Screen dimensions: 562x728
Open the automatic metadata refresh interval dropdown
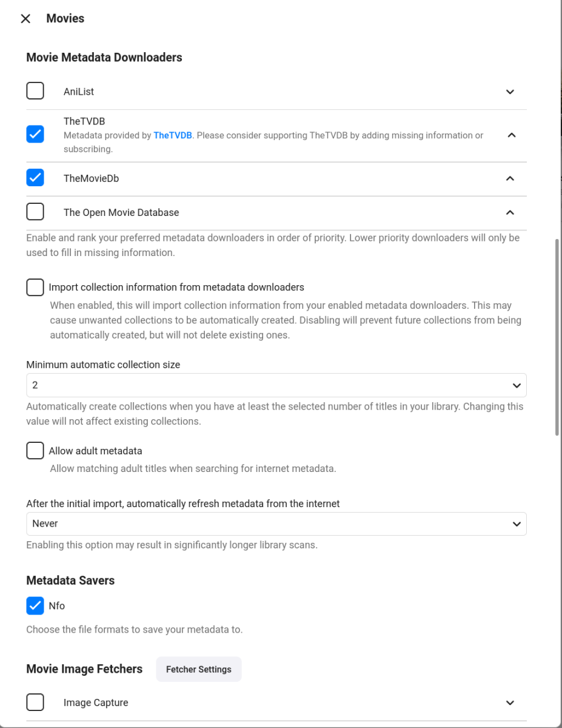[276, 524]
